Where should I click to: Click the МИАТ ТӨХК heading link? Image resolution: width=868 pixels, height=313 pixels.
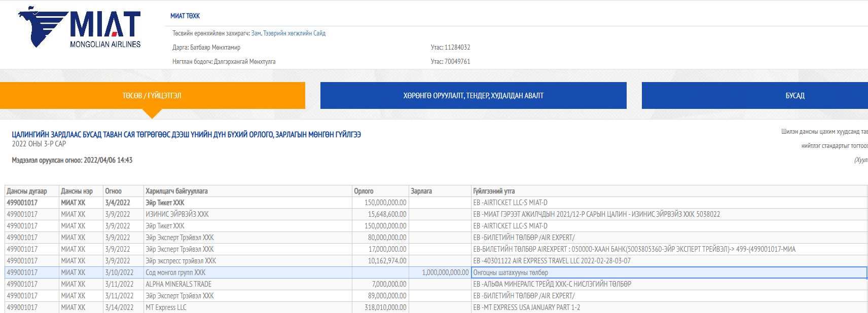(x=185, y=16)
